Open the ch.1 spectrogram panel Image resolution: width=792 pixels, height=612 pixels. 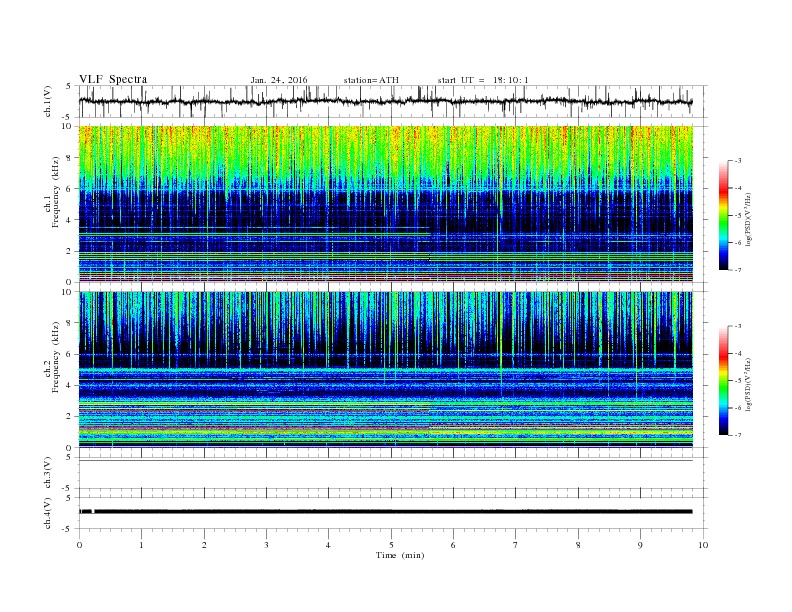386,204
